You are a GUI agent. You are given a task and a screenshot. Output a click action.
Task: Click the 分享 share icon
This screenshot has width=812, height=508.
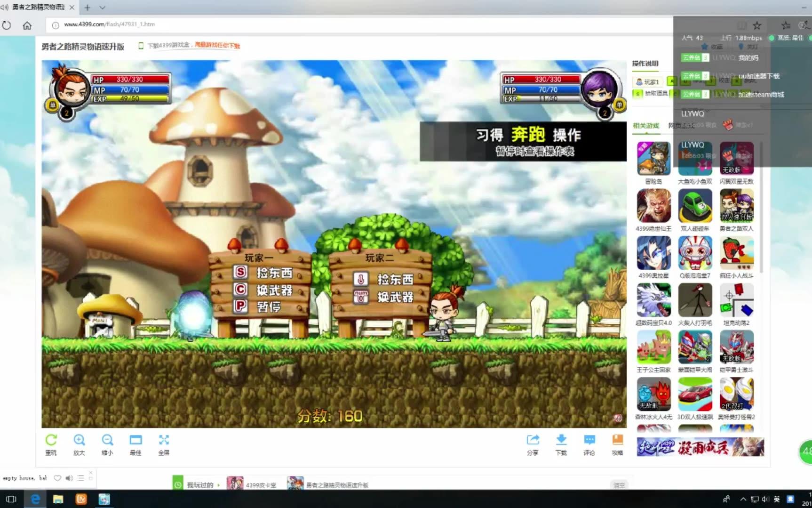(x=533, y=440)
